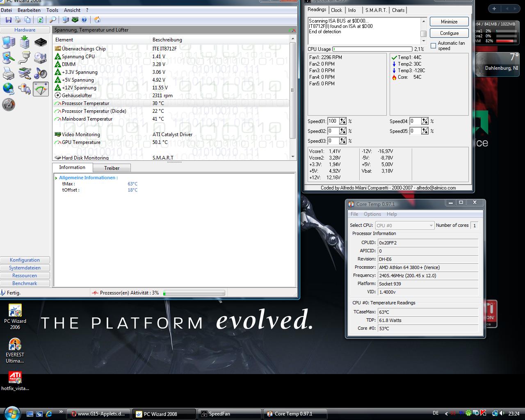Open the Printers icon in Hardware panel
This screenshot has height=420, width=525.
tap(9, 73)
